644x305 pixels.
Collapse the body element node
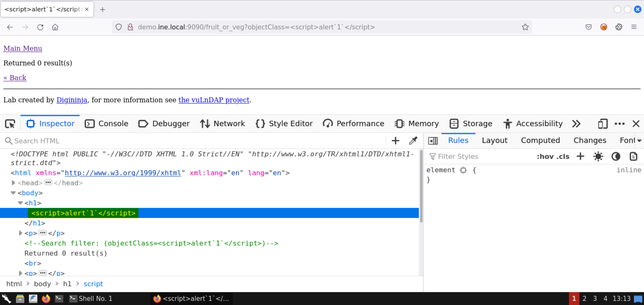[13, 193]
